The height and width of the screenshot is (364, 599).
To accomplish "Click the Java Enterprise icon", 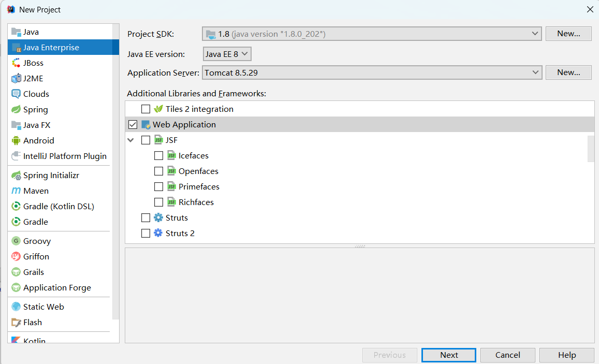I will [x=16, y=47].
